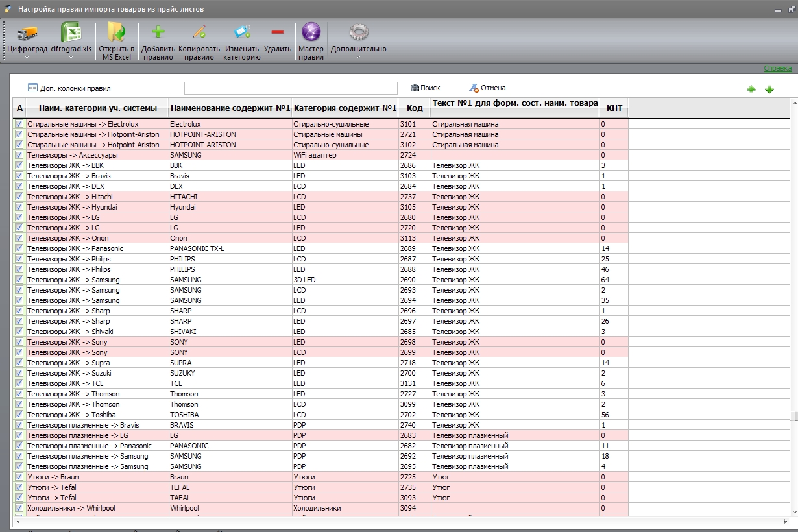Add a rule with green plus icon
Screen dimensions: 798x532
point(158,32)
